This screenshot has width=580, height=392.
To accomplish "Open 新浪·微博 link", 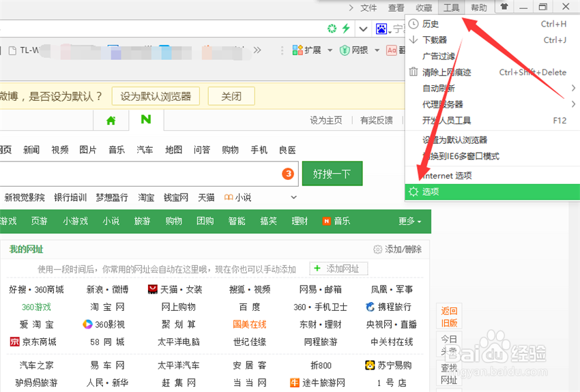I will (x=107, y=289).
